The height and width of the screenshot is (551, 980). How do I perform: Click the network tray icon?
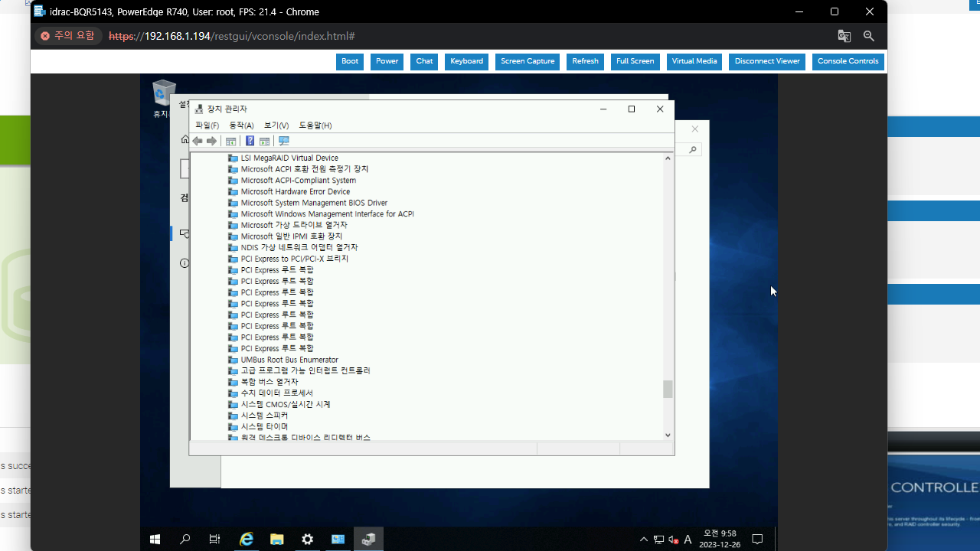[x=658, y=540]
